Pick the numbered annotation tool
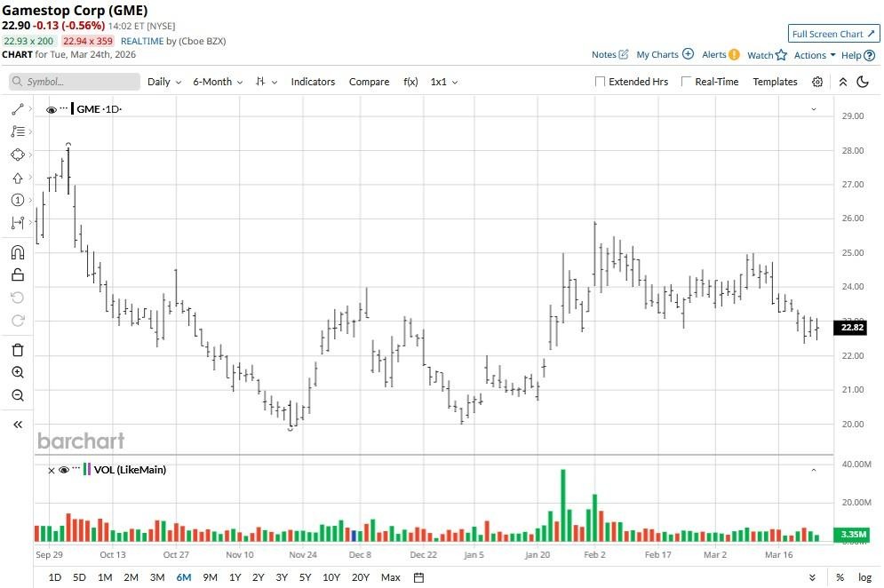Screen dimensions: 884x588 point(18,200)
